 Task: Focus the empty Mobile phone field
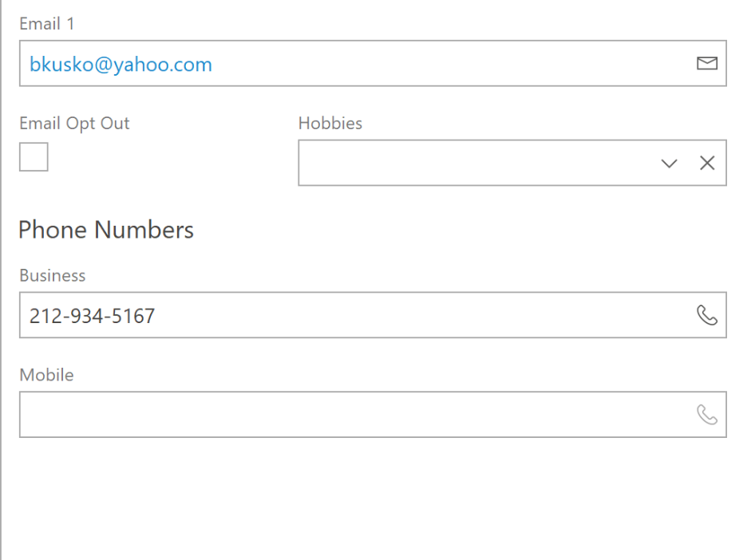373,415
